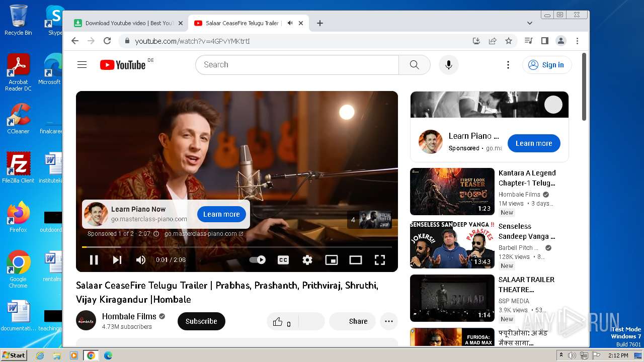Open more actions ellipsis below video

coord(389,321)
